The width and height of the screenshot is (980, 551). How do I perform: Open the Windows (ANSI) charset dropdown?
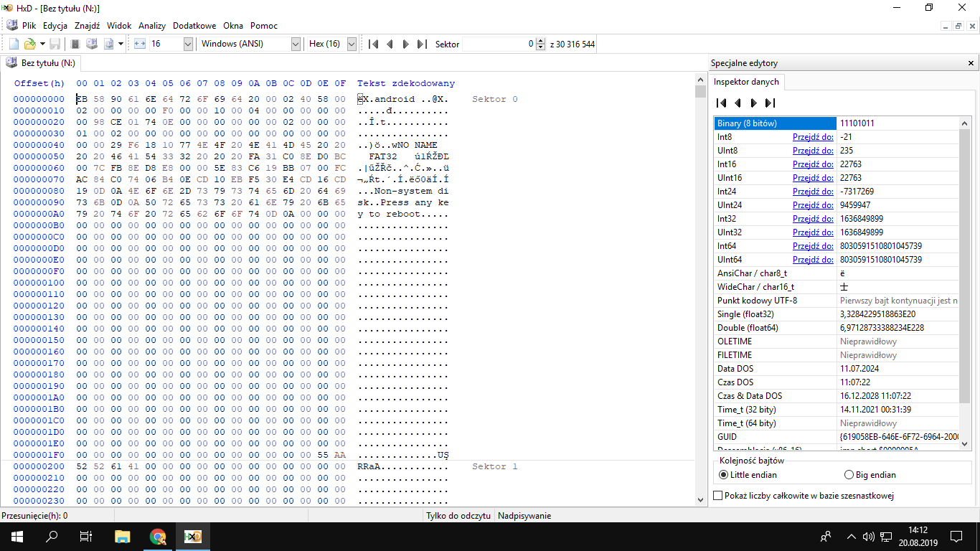[x=296, y=44]
